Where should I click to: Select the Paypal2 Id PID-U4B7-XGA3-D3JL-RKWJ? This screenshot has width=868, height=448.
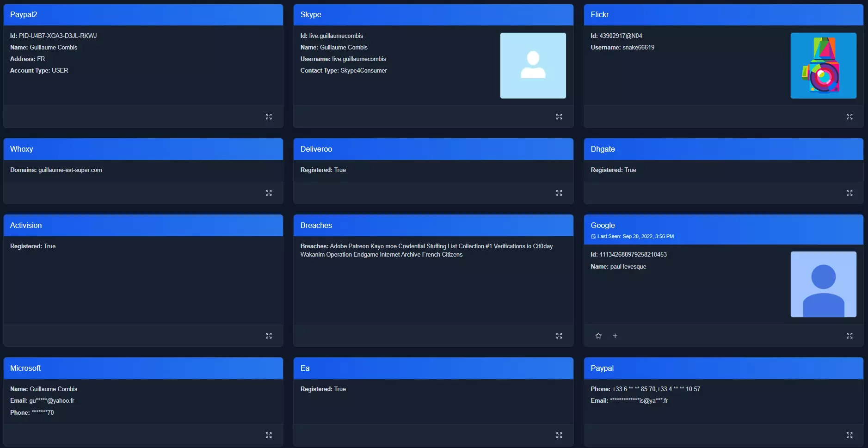pyautogui.click(x=53, y=36)
